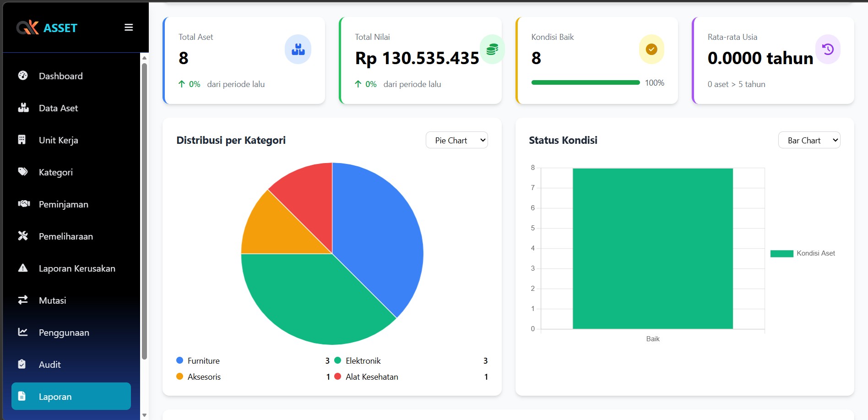Click the Rata-rata Usia history clock icon

tap(828, 49)
